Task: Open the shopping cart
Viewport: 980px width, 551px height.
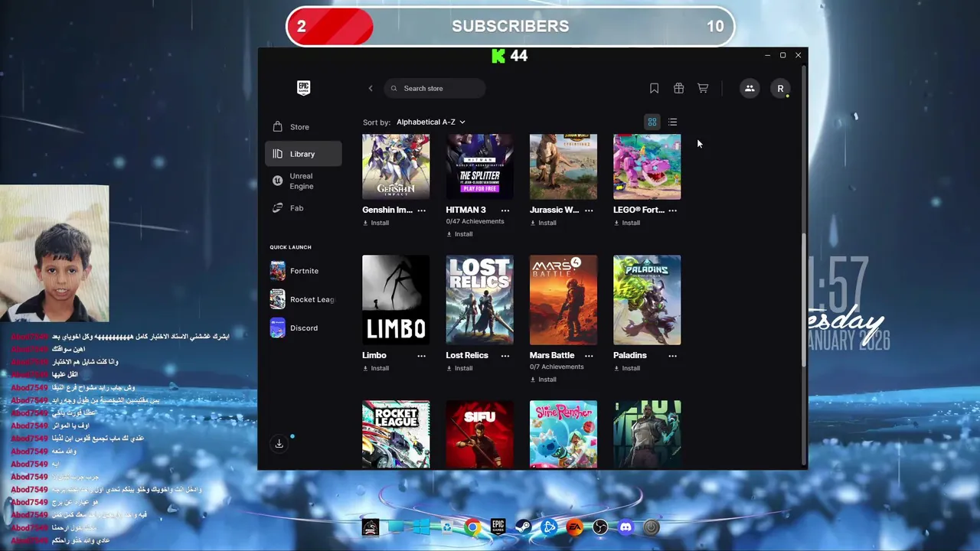Action: point(703,88)
